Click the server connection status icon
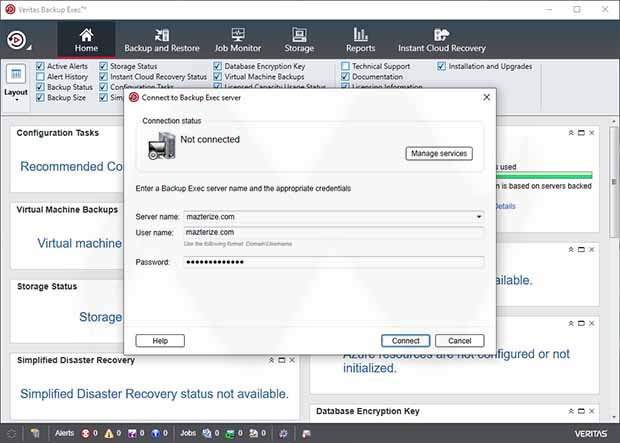 click(161, 146)
